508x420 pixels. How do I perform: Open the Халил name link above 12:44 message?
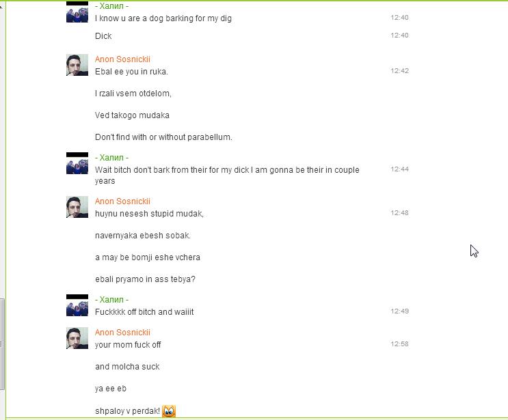(x=112, y=158)
